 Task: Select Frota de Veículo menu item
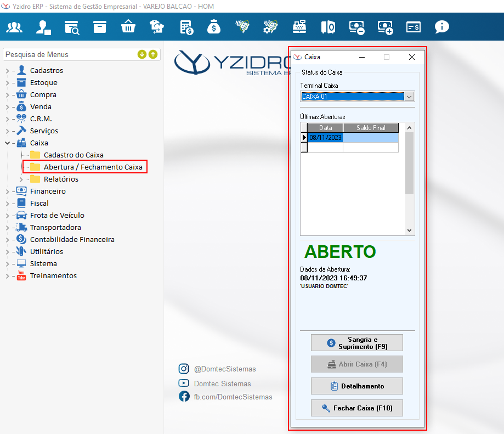57,216
